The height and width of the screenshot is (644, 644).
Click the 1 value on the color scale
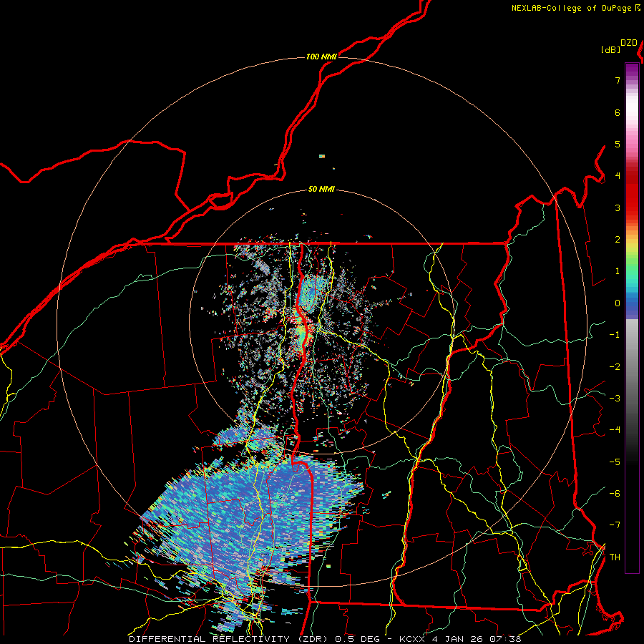tap(618, 271)
